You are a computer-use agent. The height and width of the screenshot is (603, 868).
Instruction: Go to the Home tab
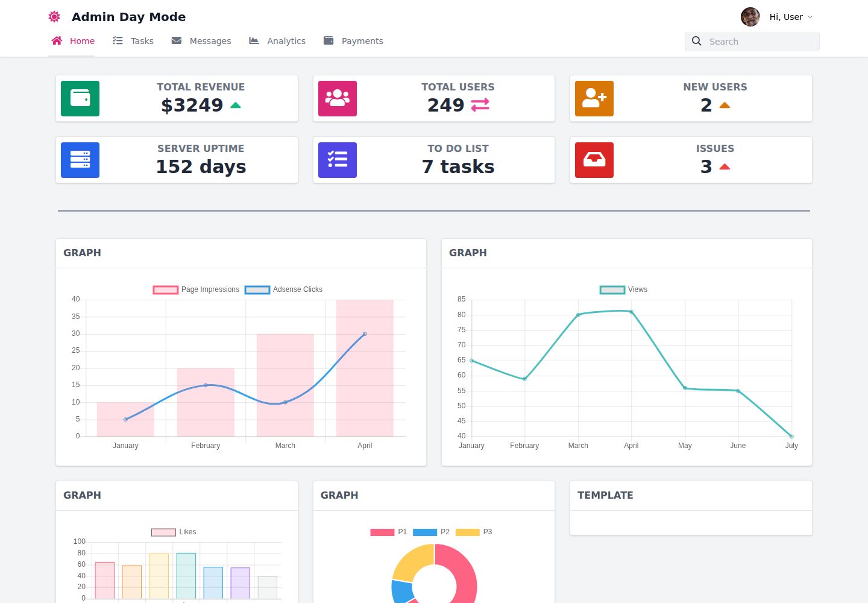(72, 41)
